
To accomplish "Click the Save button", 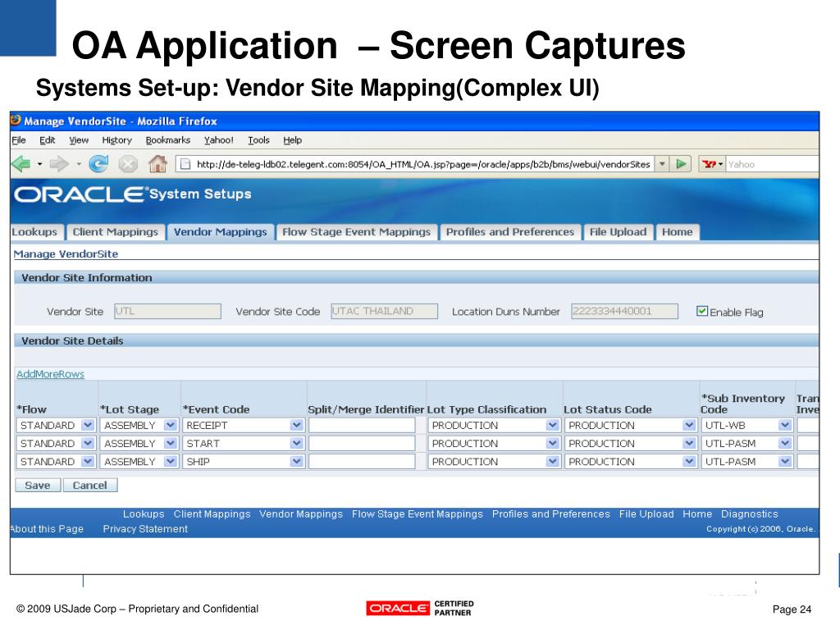I will pyautogui.click(x=38, y=486).
